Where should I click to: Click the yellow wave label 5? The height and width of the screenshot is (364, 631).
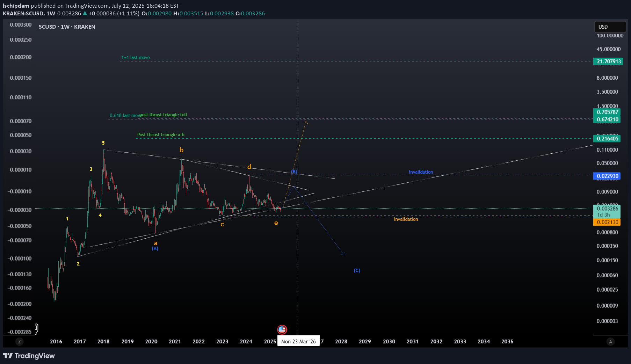pos(103,143)
